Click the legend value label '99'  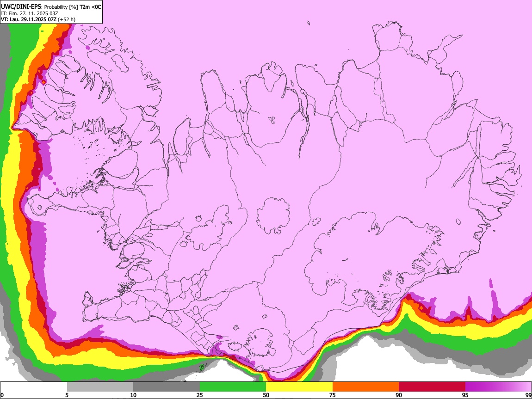click(528, 395)
